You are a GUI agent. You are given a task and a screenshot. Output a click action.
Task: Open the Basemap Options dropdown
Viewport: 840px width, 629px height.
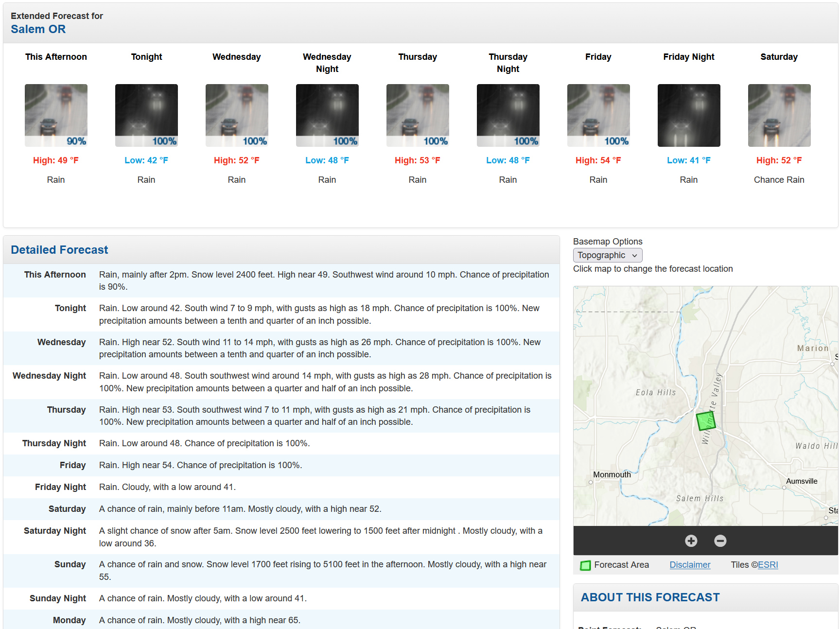click(607, 255)
